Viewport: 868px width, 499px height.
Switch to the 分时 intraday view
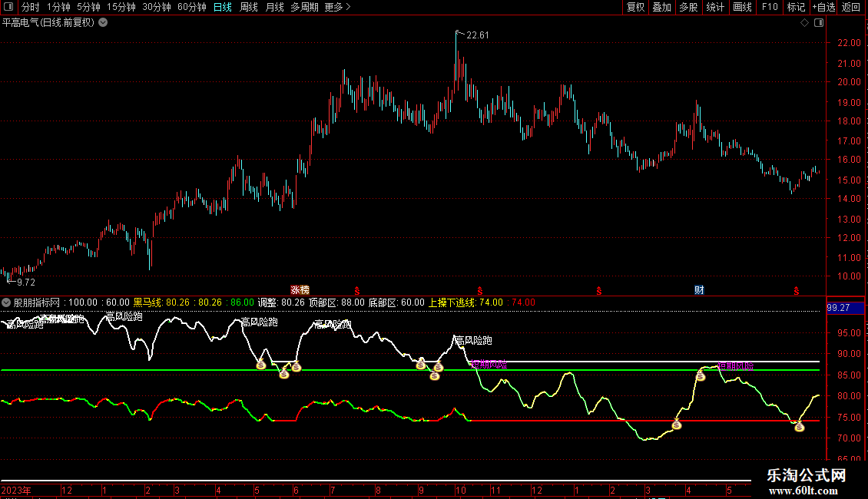pos(31,7)
